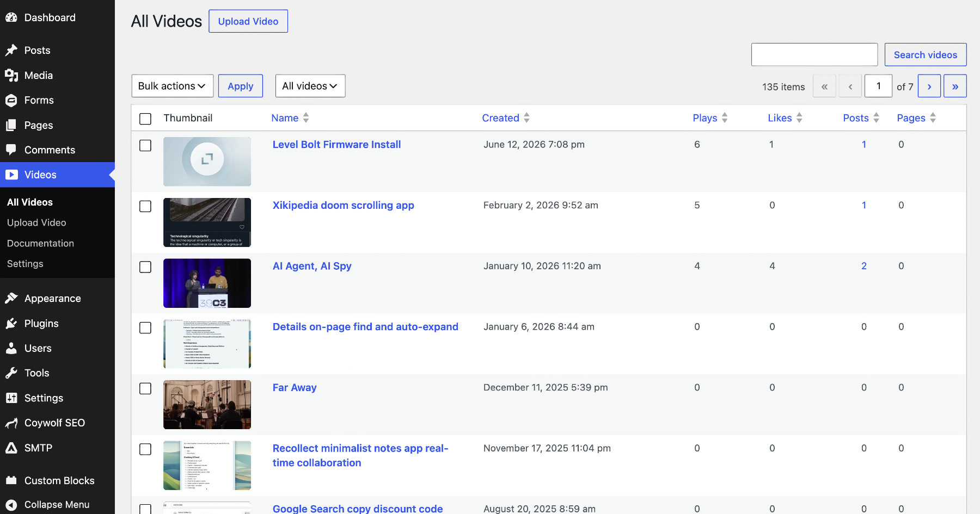980x514 pixels.
Task: Click the Far Away concert thumbnail
Action: [207, 405]
